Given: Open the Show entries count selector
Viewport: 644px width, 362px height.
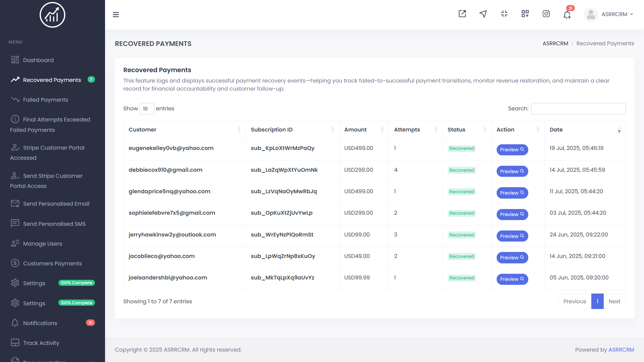Looking at the screenshot, I should tap(147, 109).
